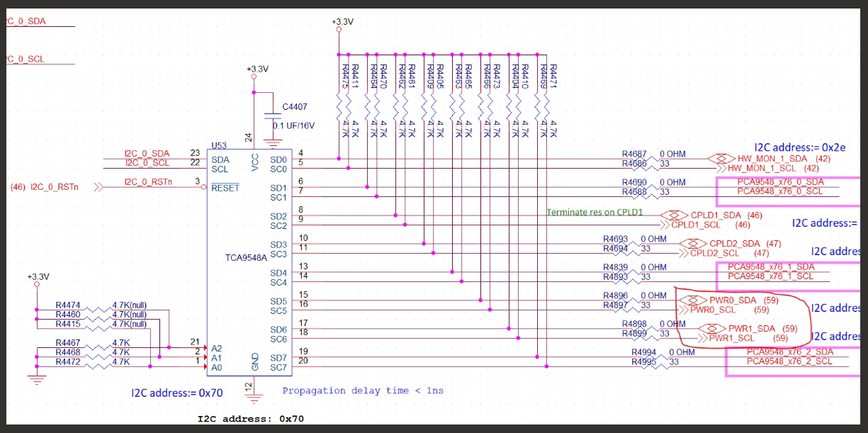Click the I2C_0_RSTn input port symbol
The height and width of the screenshot is (433, 868).
point(97,187)
